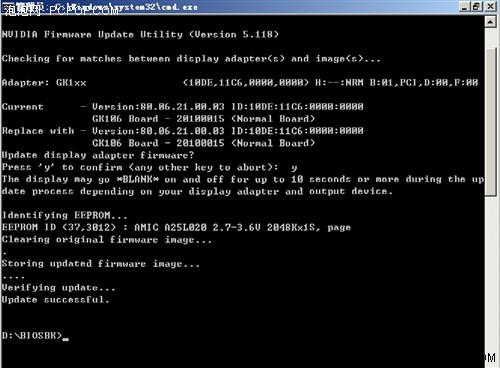This screenshot has height=368, width=500.
Task: Close the cmd.exe console window
Action: coord(490,6)
